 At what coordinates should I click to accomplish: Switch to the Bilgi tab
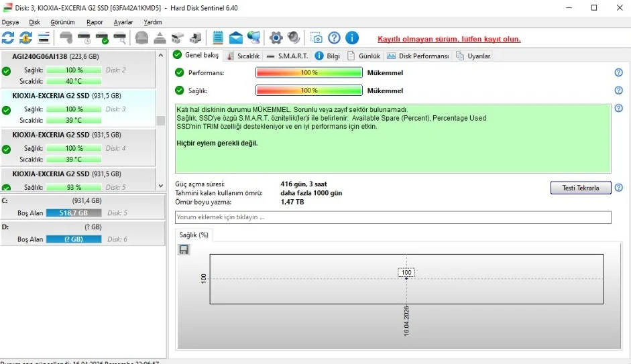click(327, 56)
